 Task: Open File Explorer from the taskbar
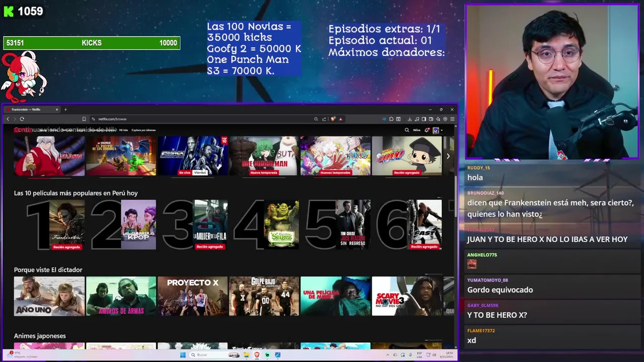(246, 355)
